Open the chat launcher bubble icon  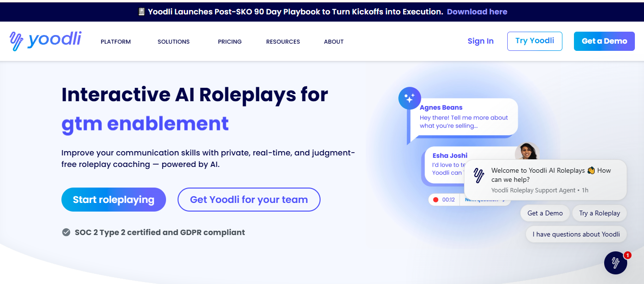[616, 263]
